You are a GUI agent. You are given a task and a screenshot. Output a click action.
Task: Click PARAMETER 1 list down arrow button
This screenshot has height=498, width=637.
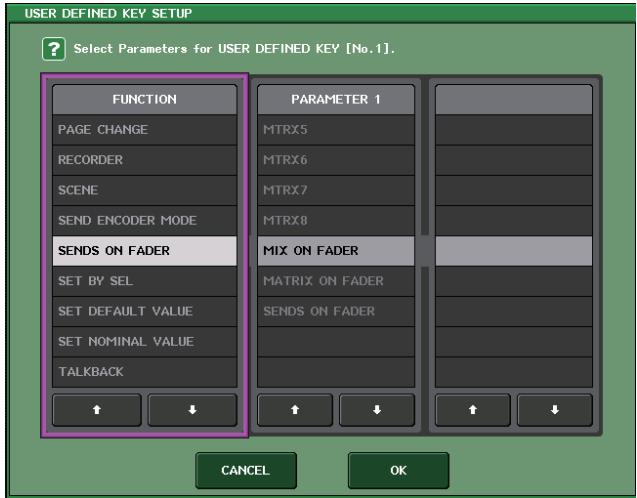[x=377, y=410]
